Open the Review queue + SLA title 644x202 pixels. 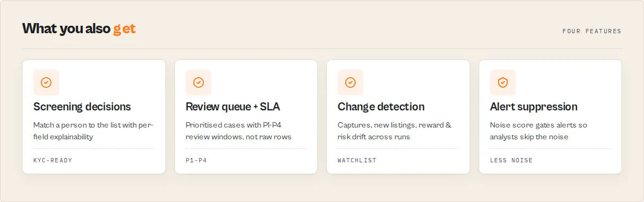(233, 107)
